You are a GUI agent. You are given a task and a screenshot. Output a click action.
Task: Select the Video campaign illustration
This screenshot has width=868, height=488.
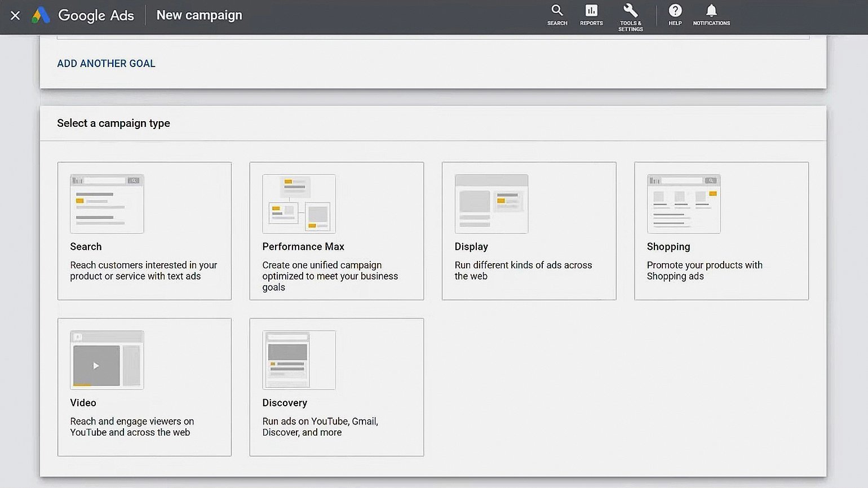[x=107, y=360]
